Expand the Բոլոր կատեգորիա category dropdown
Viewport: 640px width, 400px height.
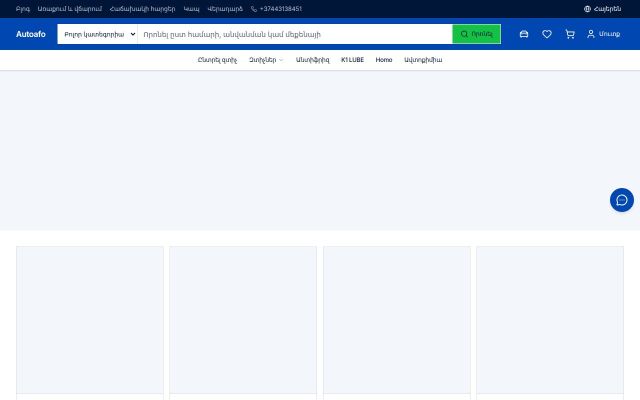(97, 34)
